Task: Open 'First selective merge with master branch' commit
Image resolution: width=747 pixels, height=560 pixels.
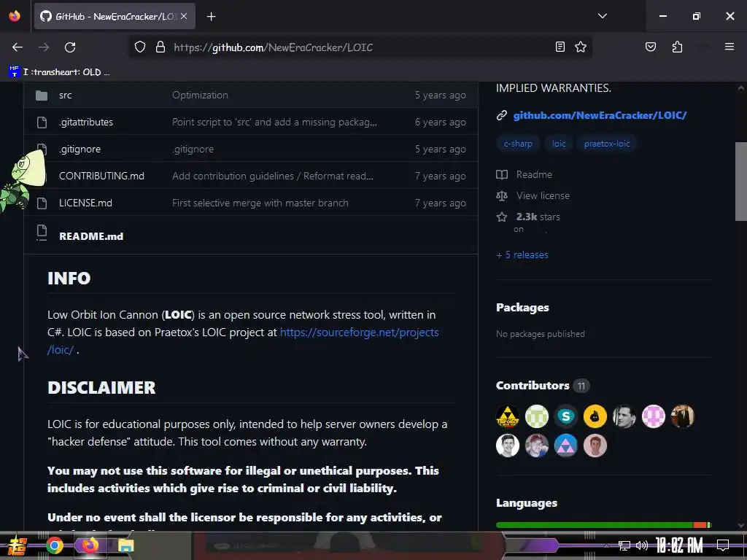Action: click(x=260, y=203)
